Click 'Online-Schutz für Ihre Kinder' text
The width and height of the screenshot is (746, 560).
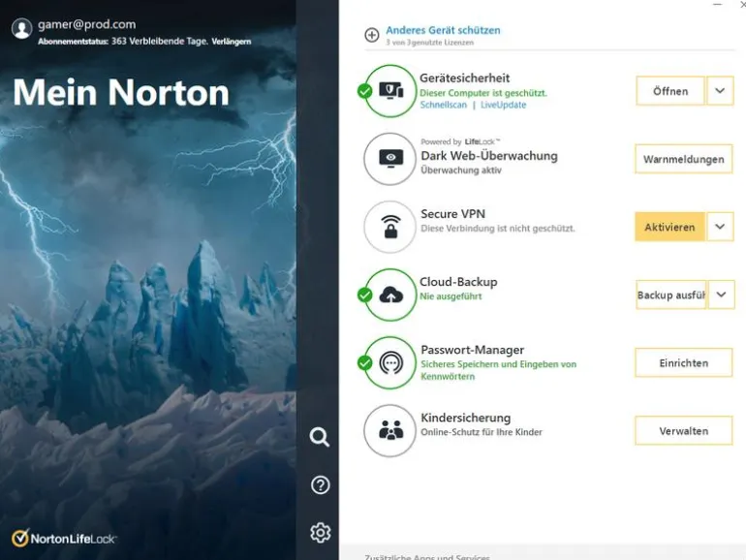click(x=482, y=432)
